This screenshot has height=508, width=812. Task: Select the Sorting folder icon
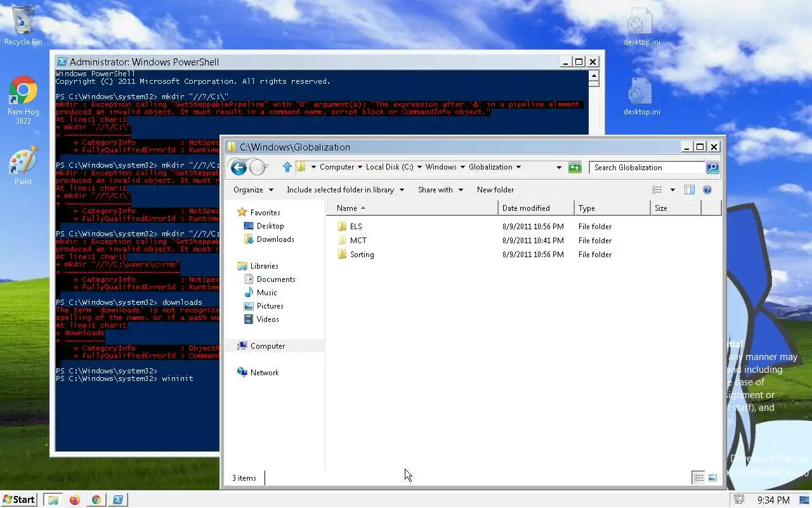tap(342, 255)
